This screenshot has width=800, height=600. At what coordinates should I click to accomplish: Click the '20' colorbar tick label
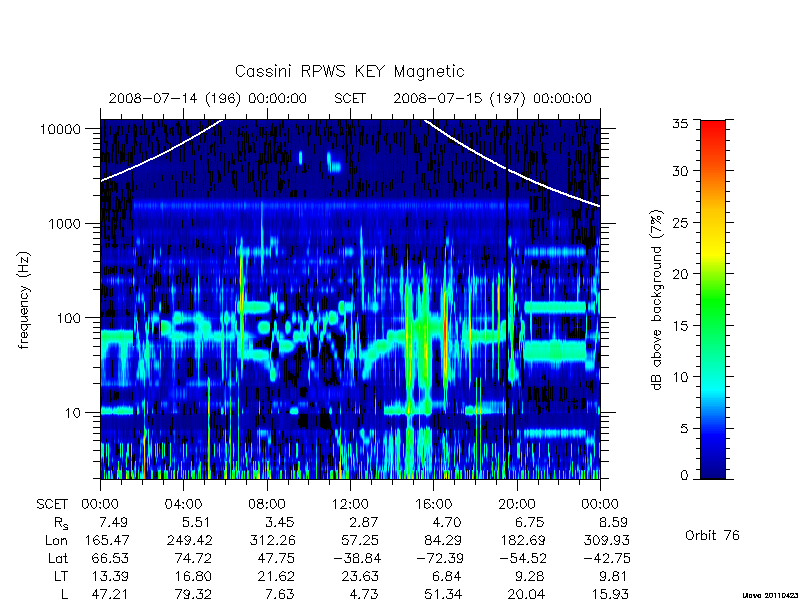(x=680, y=274)
